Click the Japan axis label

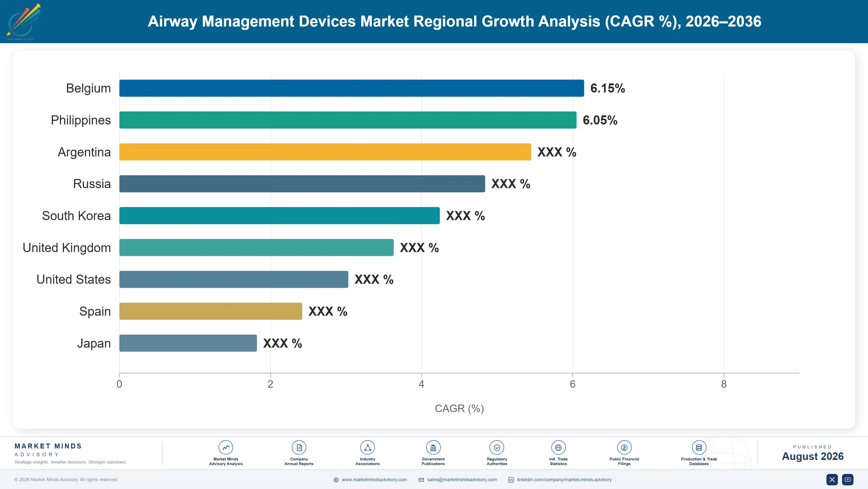(x=94, y=344)
